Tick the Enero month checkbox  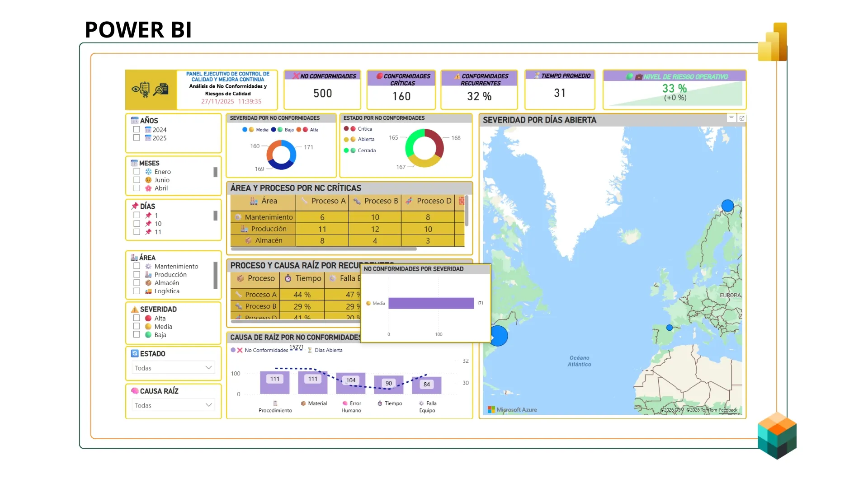pyautogui.click(x=137, y=172)
